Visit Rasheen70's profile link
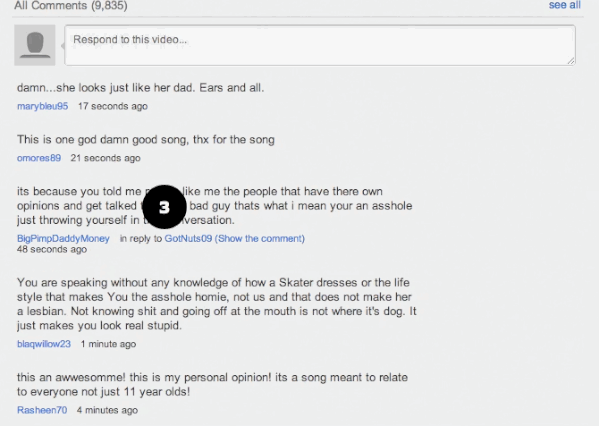This screenshot has height=426, width=599. [x=42, y=410]
